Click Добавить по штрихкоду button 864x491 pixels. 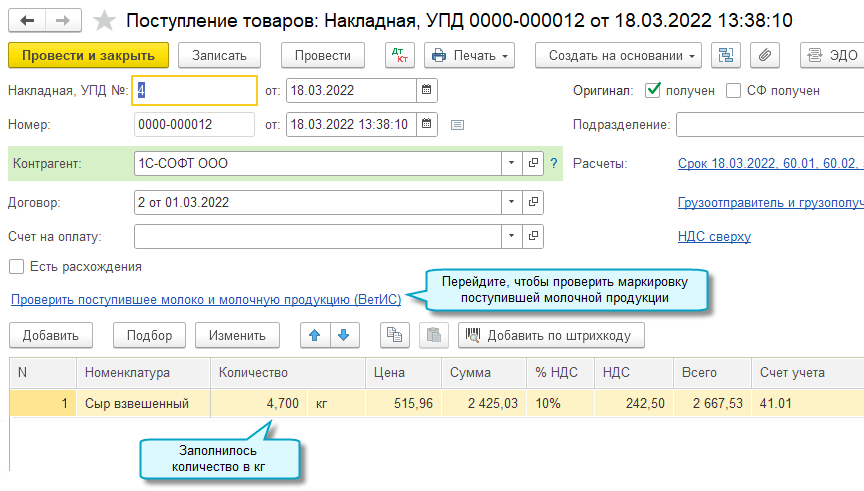coord(551,335)
